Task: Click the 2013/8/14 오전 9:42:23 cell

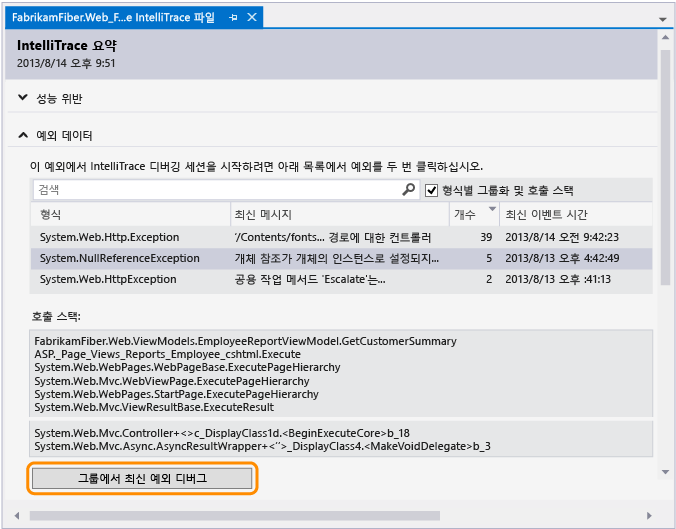Action: 562,237
